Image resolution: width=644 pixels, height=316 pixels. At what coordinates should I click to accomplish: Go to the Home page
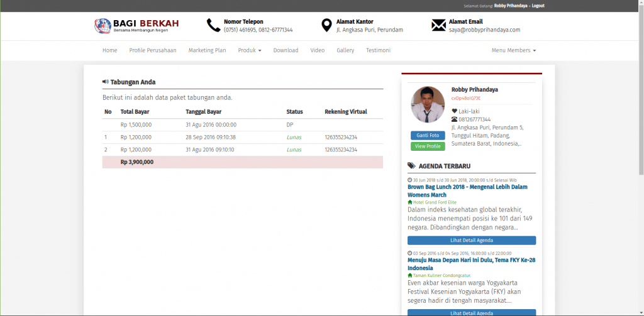[109, 50]
